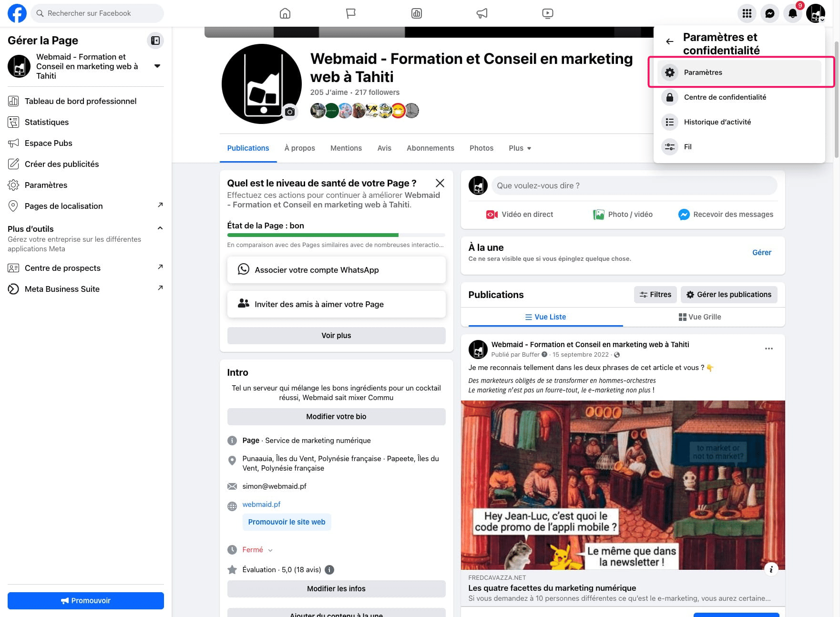
Task: Go back with the arrow in settings menu
Action: (669, 41)
